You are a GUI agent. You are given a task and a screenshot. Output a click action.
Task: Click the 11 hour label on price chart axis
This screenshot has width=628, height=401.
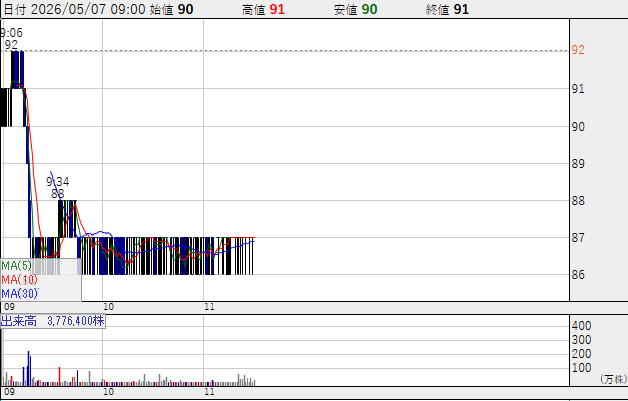pos(209,307)
